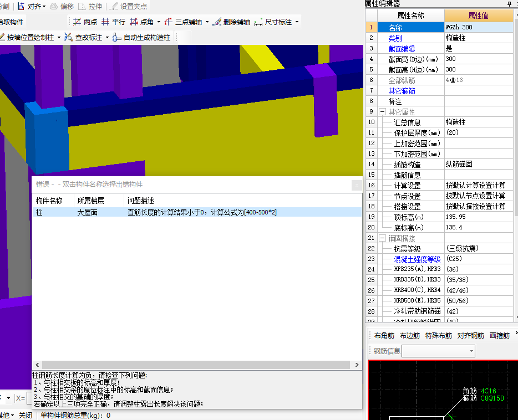Select the 平行 parallel axis tool

click(x=113, y=22)
